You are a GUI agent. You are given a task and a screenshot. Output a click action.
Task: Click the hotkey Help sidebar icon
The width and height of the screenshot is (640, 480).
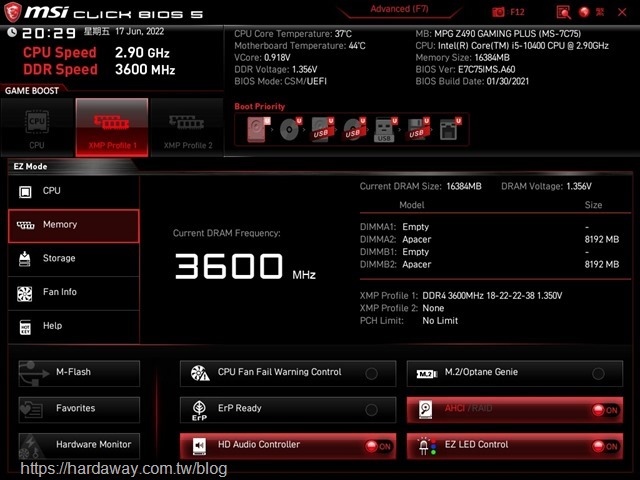click(25, 327)
